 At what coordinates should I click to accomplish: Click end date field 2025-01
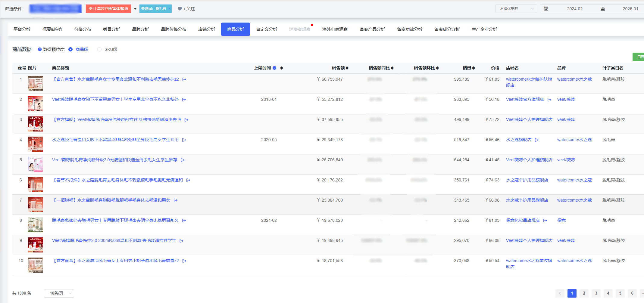630,9
